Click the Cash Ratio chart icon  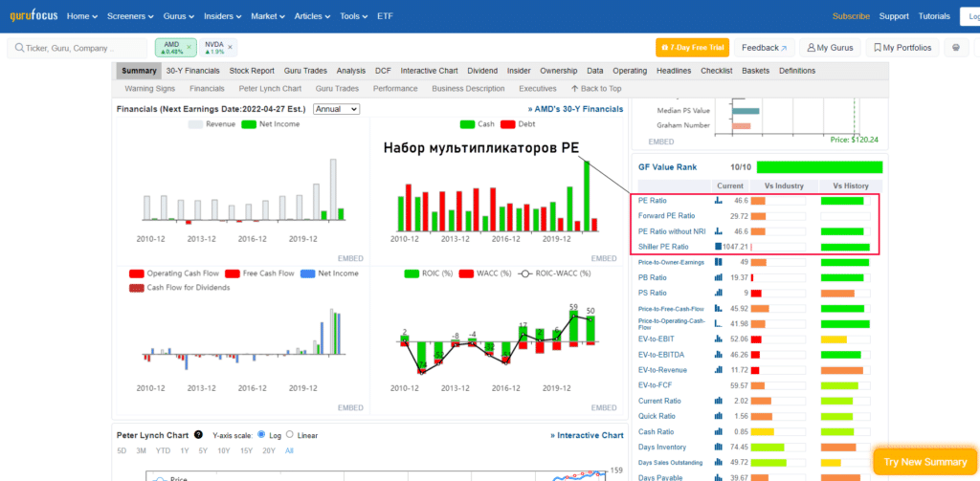tap(719, 430)
